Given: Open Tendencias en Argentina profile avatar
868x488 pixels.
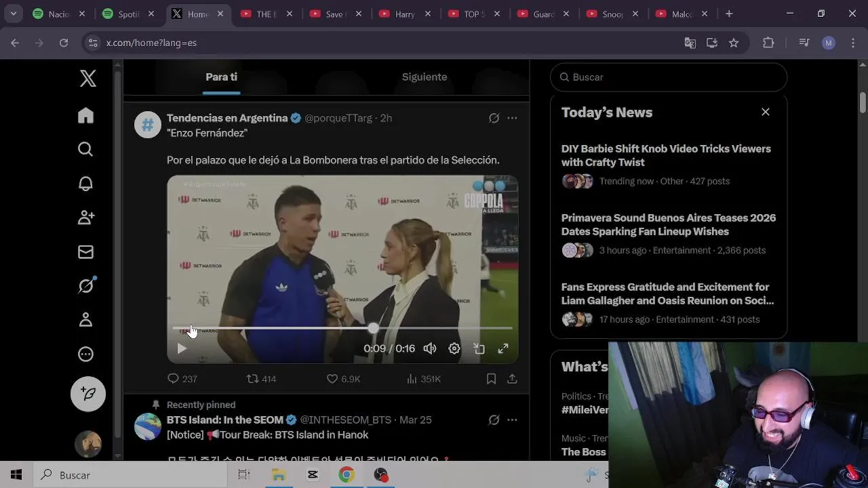Looking at the screenshot, I should pos(148,125).
